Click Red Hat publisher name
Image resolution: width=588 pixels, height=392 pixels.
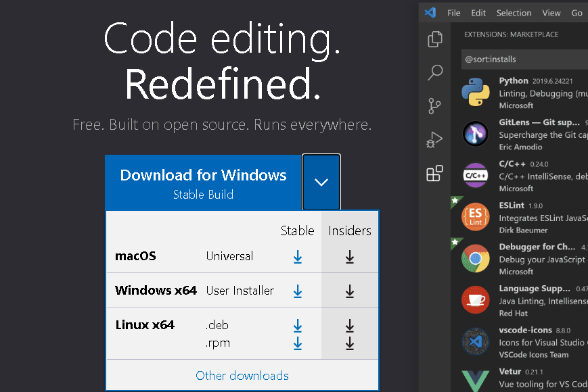pos(513,314)
